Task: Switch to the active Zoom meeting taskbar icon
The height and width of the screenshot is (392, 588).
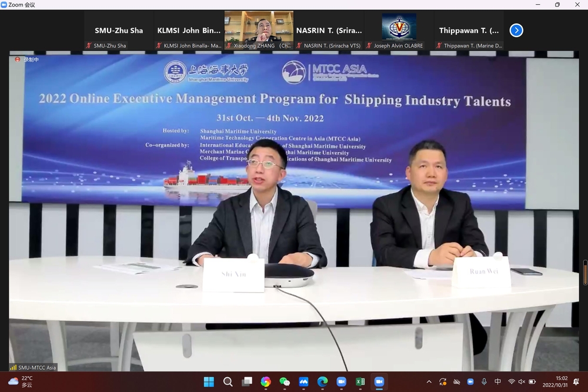Action: [x=379, y=382]
